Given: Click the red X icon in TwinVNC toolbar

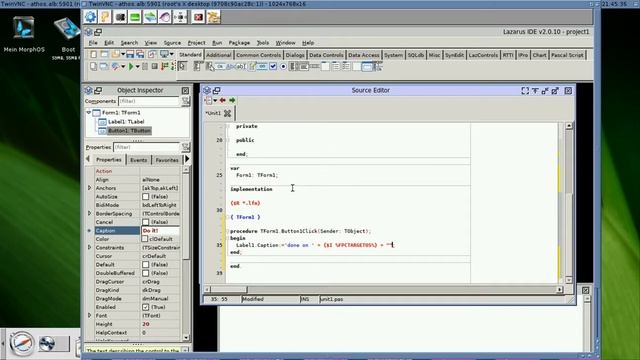Looking at the screenshot, I should 198,17.
